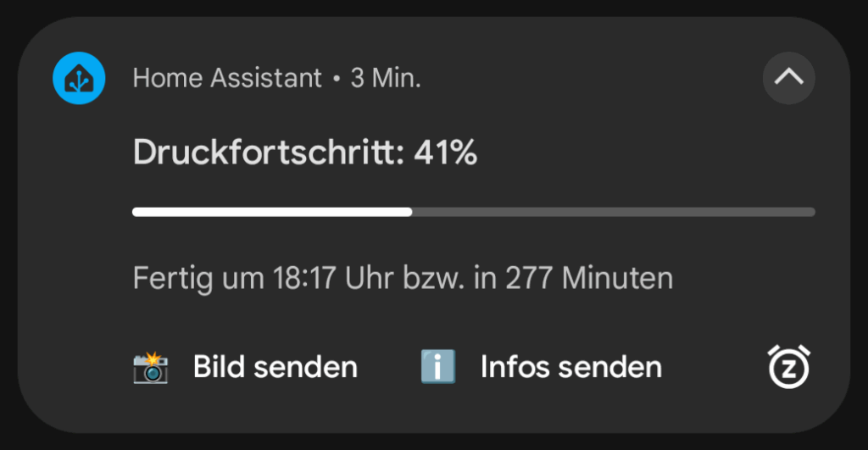868x450 pixels.
Task: Tap the Fertig um 18:17 Uhr message
Action: (403, 278)
